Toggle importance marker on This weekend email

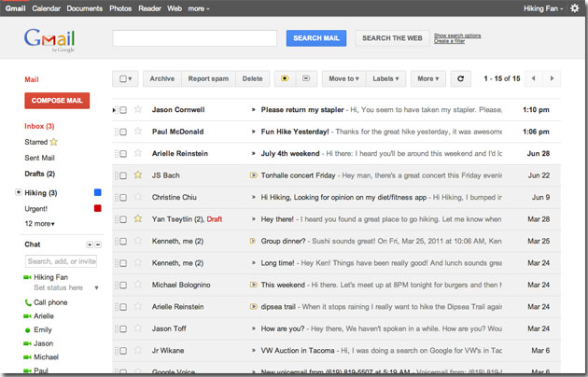click(x=254, y=285)
